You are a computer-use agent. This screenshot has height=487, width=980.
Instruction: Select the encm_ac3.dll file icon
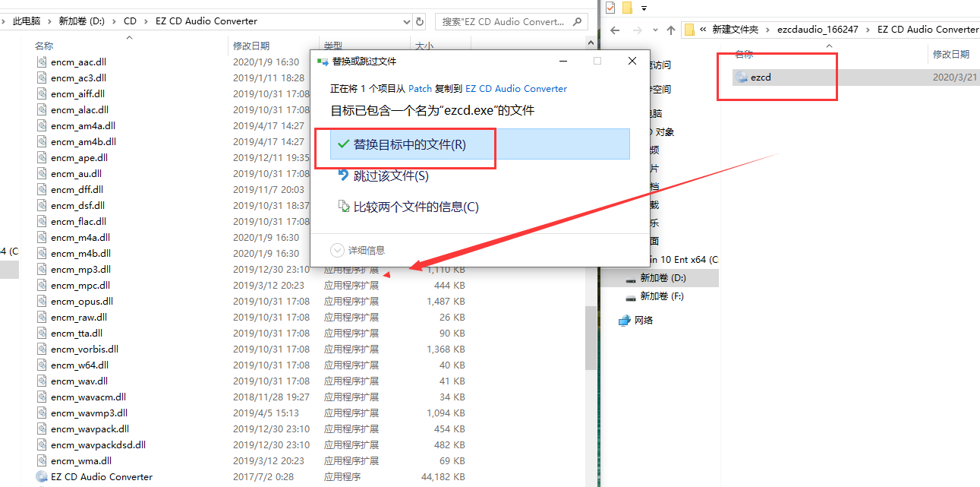click(42, 77)
